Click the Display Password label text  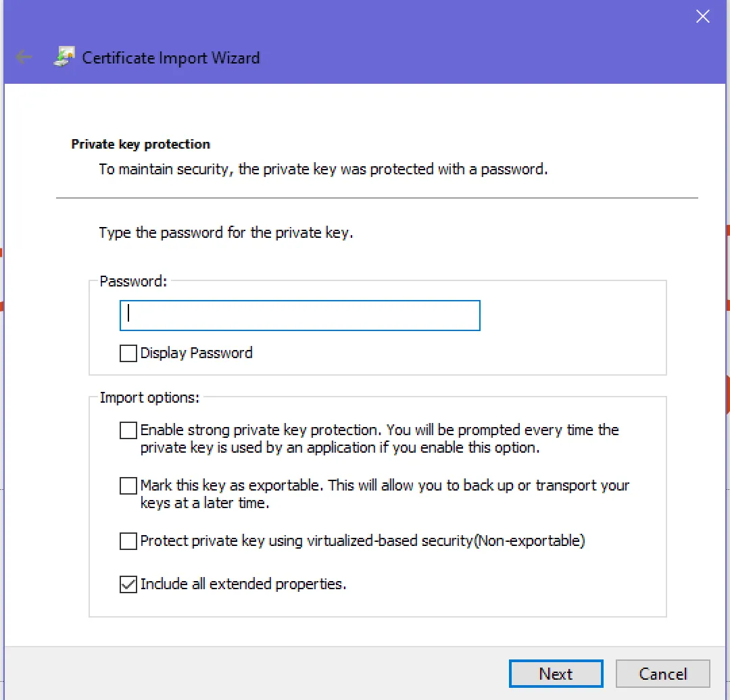point(197,353)
